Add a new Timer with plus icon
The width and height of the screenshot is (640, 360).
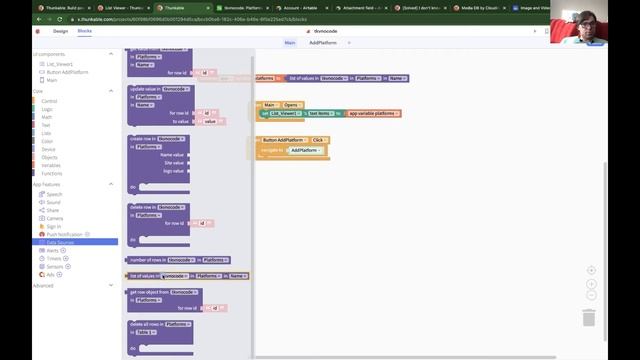pos(66,258)
